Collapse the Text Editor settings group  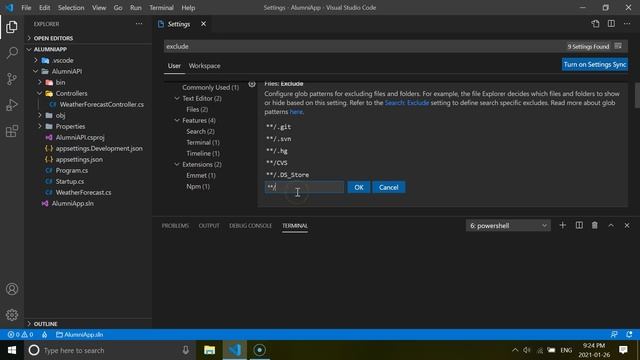[x=177, y=98]
